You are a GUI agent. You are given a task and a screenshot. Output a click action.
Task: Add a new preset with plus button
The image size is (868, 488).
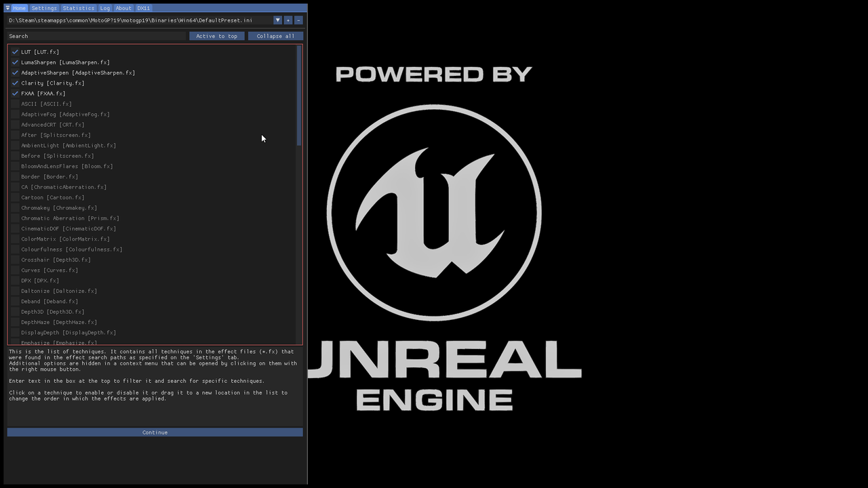click(x=288, y=20)
